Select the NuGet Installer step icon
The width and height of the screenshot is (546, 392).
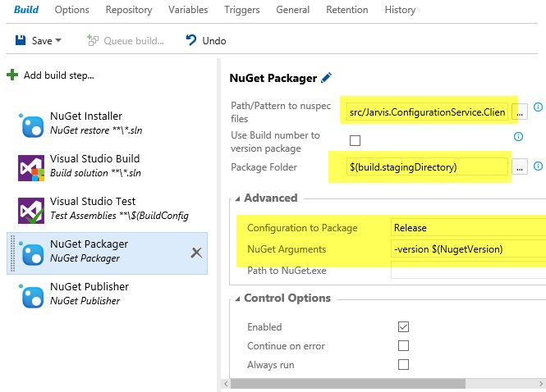pos(31,125)
